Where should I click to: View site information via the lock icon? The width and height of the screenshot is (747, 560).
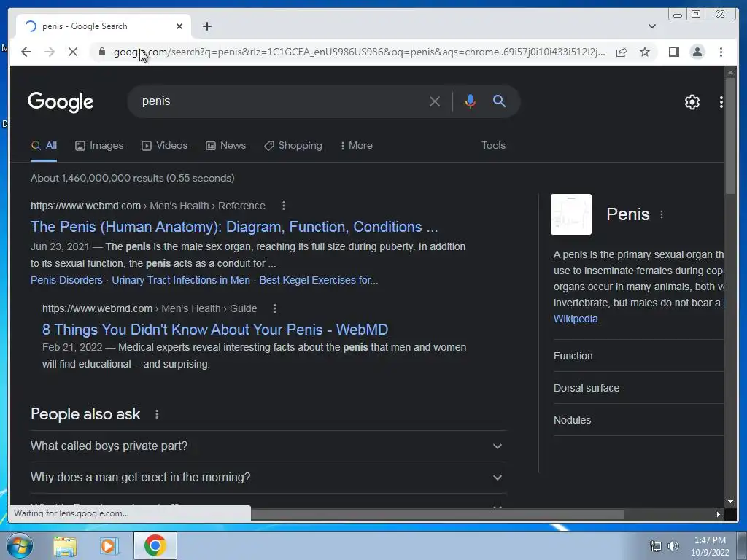(x=101, y=52)
